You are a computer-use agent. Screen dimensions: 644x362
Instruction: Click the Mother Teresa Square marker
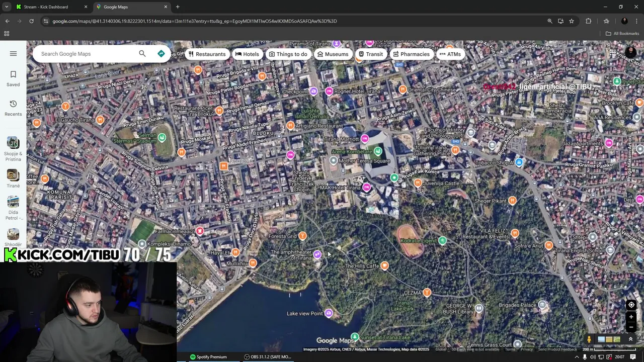pos(333,160)
